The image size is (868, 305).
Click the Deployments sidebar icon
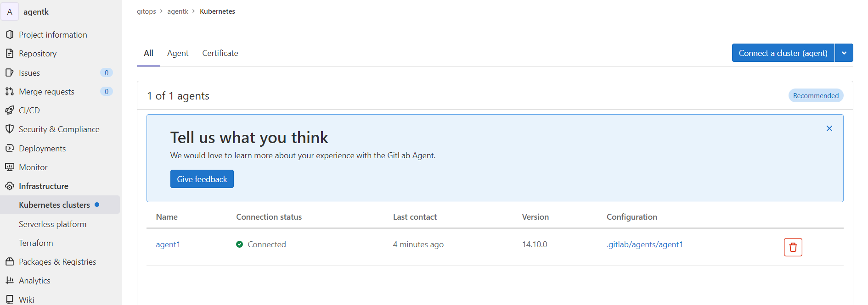pyautogui.click(x=10, y=148)
